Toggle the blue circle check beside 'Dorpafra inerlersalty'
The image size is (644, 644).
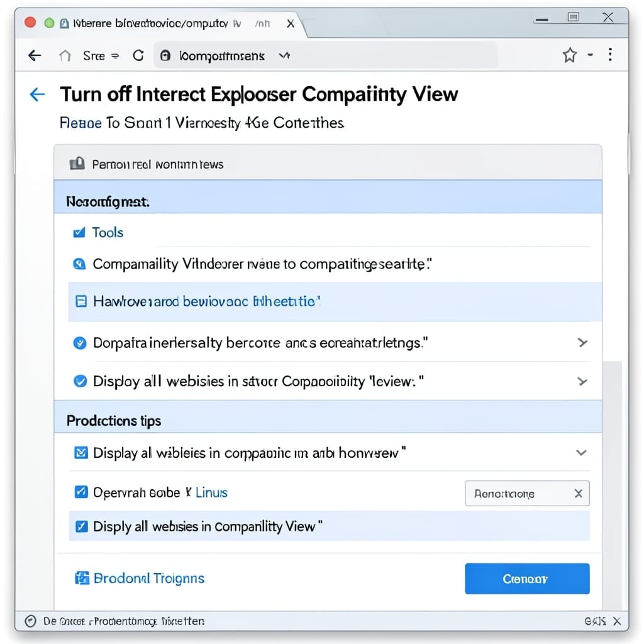tap(80, 343)
